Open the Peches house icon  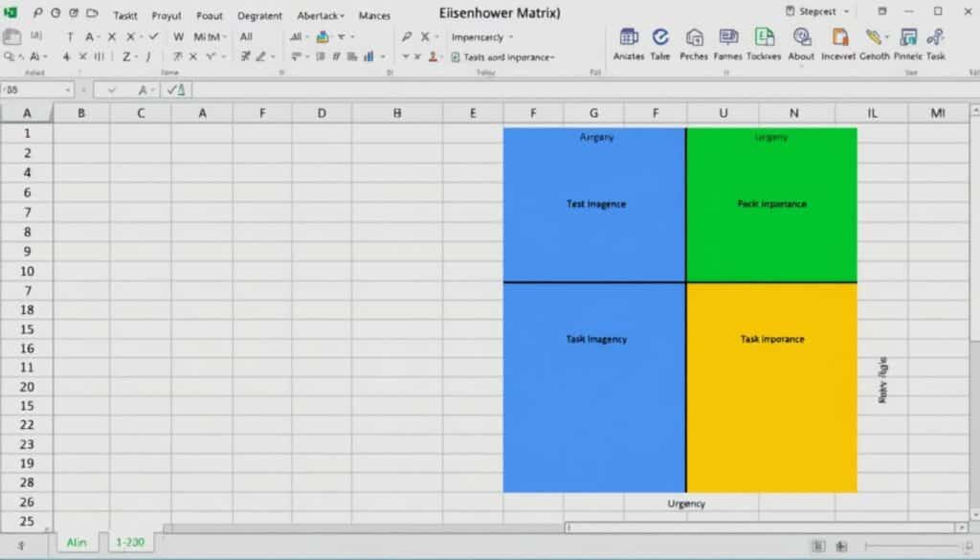(x=694, y=37)
